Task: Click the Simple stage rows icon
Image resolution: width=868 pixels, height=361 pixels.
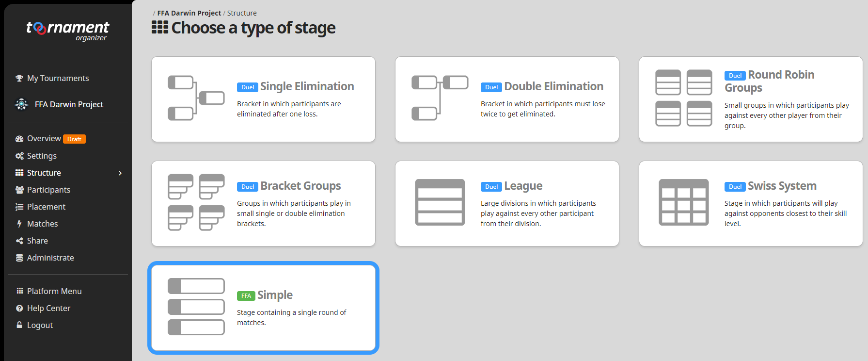Action: click(x=196, y=307)
